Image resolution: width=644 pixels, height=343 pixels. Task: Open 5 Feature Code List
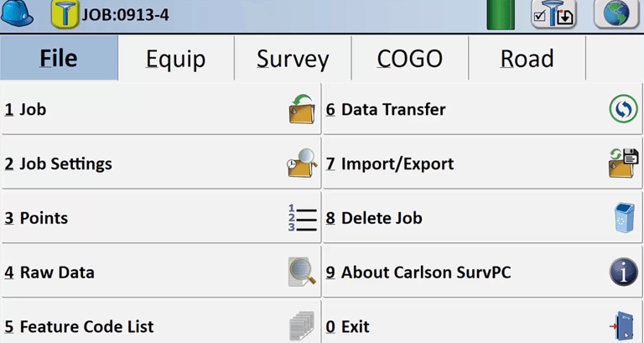click(x=161, y=323)
